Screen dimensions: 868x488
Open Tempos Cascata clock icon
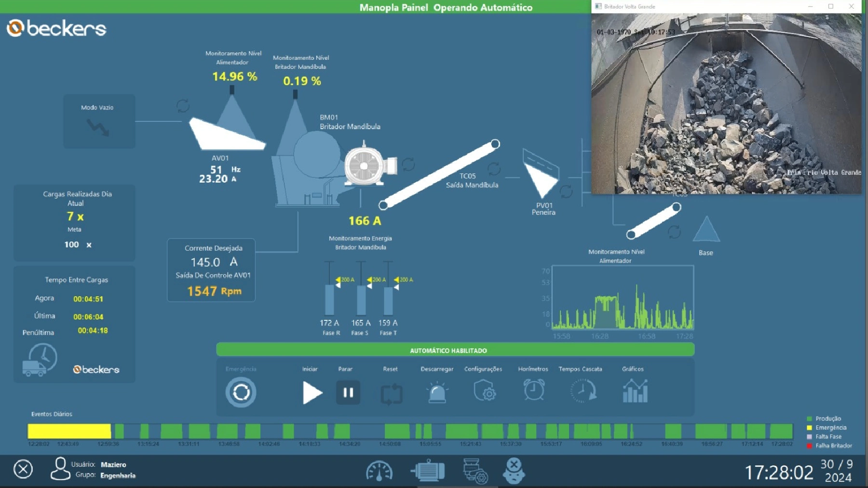coord(583,391)
